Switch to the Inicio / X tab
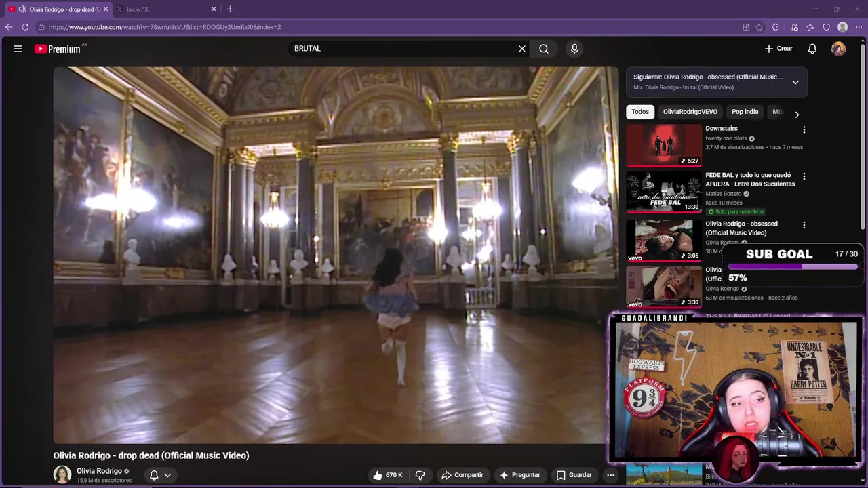Image resolution: width=868 pixels, height=488 pixels. tap(166, 9)
